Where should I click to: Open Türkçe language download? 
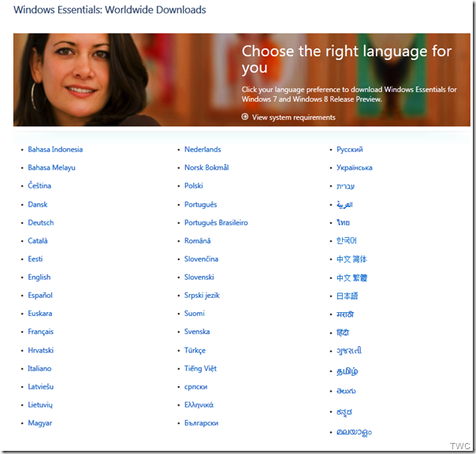tap(195, 351)
